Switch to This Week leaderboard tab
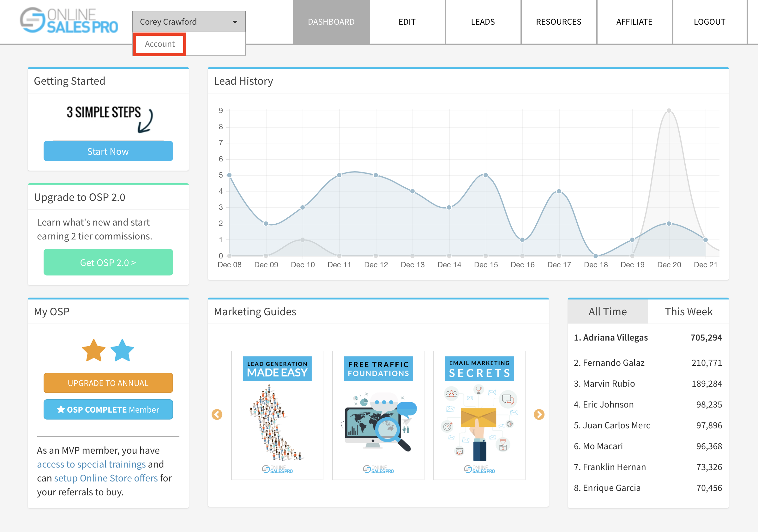Screen dimensions: 758x532 pos(689,311)
